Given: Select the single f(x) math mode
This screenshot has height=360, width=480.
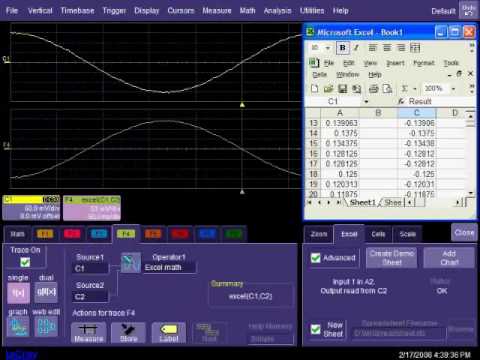Looking at the screenshot, I should pyautogui.click(x=18, y=293).
